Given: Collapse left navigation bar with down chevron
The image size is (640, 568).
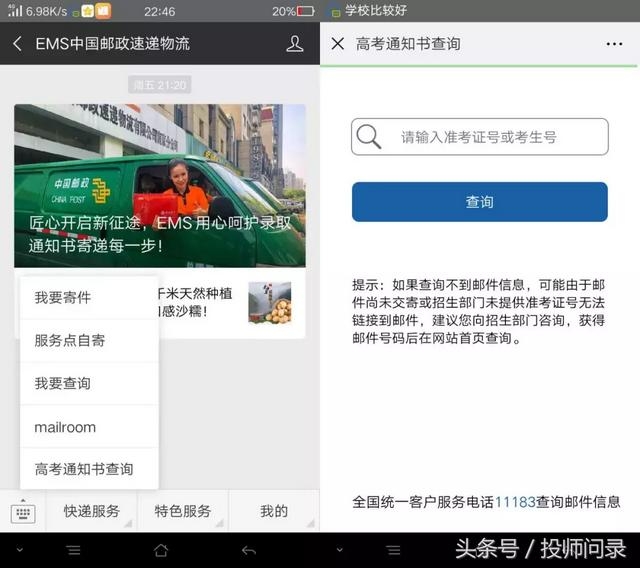Looking at the screenshot, I should 20,550.
